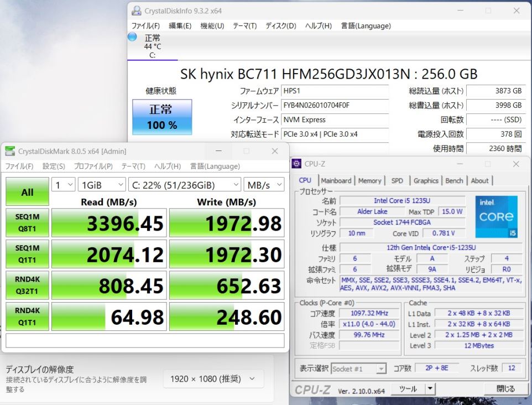
Task: Click the SEQ1M Q8T1 read result 3396.45
Action: [x=109, y=223]
